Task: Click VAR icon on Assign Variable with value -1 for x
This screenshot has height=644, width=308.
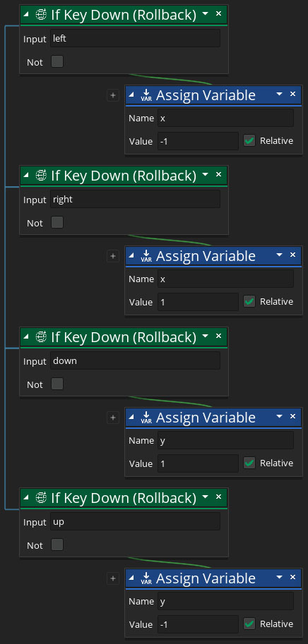Action: 146,95
